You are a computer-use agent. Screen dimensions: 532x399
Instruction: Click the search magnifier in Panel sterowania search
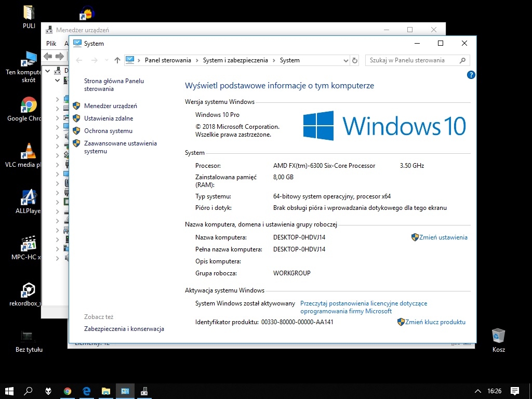click(462, 60)
